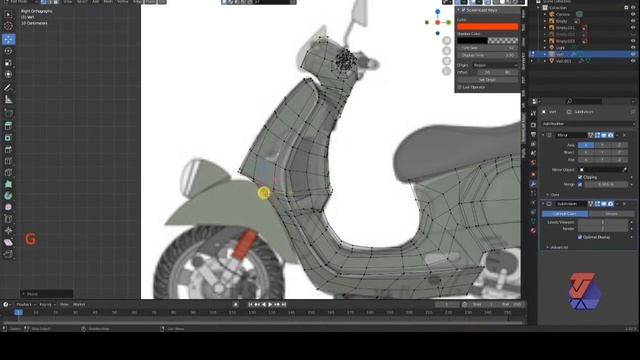Select the active Move tool
The height and width of the screenshot is (360, 640).
click(8, 39)
